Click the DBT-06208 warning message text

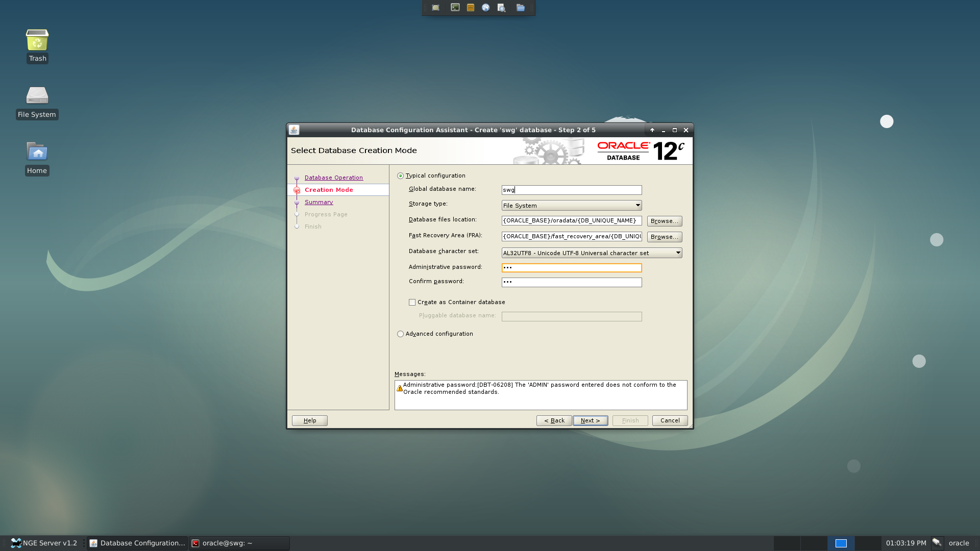540,388
